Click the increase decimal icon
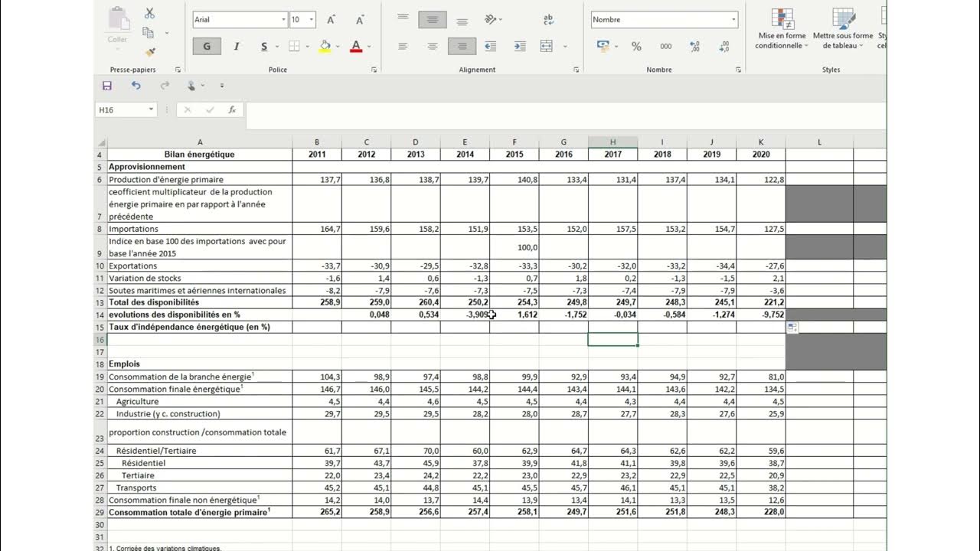The height and width of the screenshot is (551, 980). click(x=694, y=47)
